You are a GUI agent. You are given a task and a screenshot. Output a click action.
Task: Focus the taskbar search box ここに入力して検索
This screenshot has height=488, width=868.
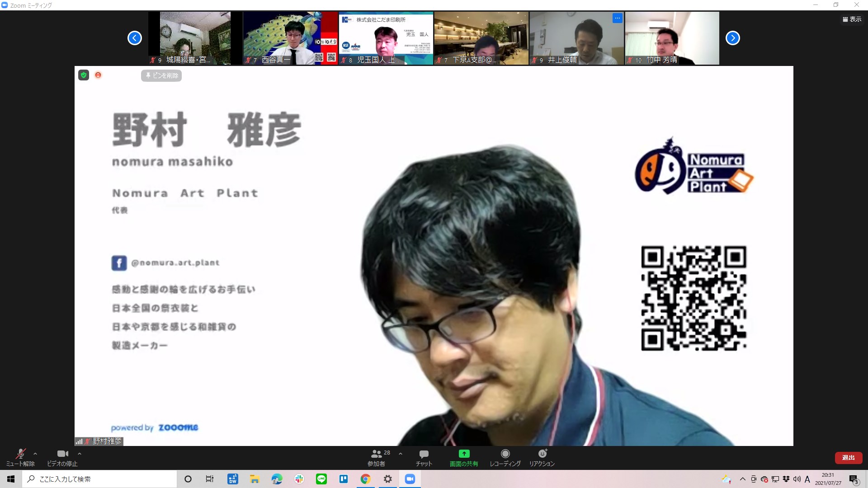click(x=99, y=479)
